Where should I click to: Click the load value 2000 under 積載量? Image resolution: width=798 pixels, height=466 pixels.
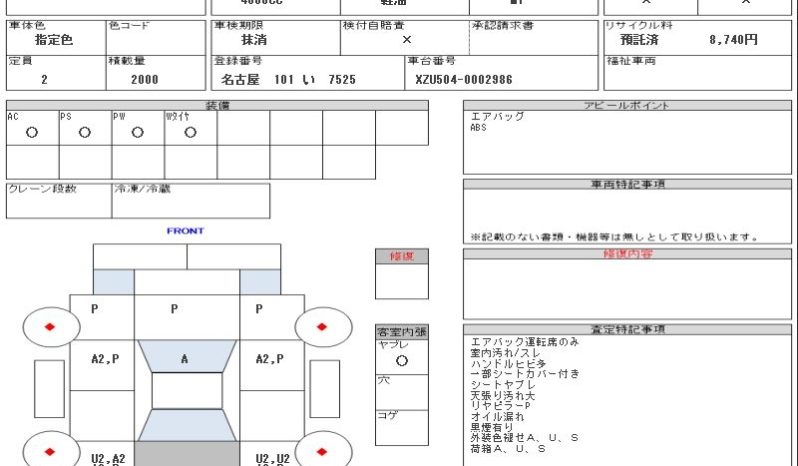tap(145, 80)
